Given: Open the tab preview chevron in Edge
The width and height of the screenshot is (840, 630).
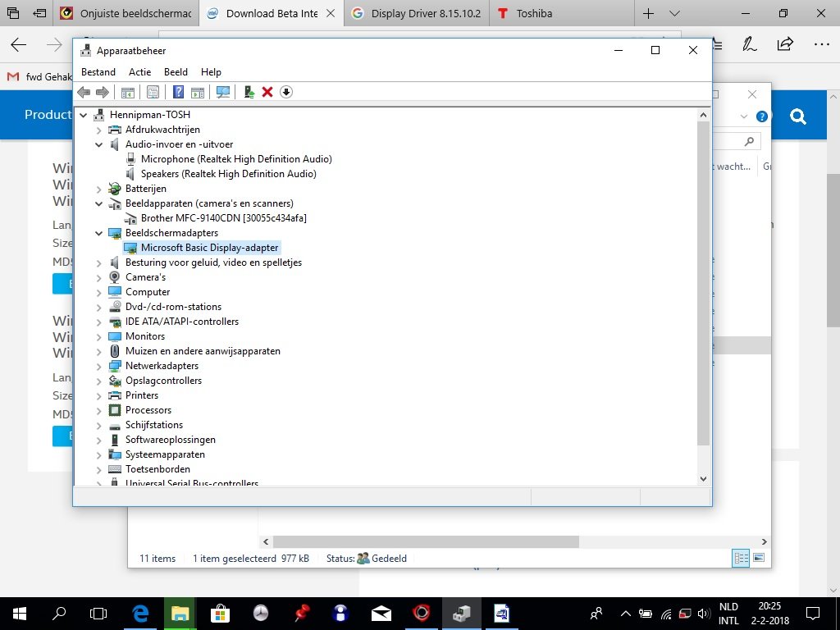Looking at the screenshot, I should [x=675, y=13].
